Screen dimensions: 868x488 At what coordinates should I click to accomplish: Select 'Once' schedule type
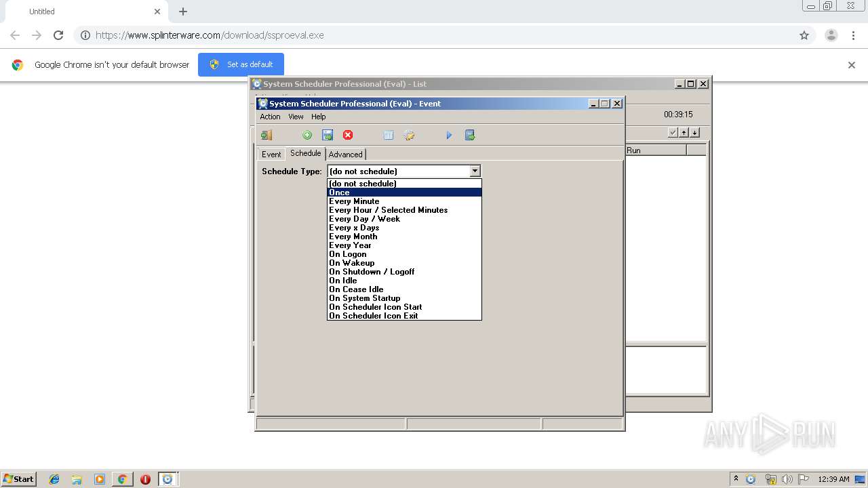[x=404, y=192]
